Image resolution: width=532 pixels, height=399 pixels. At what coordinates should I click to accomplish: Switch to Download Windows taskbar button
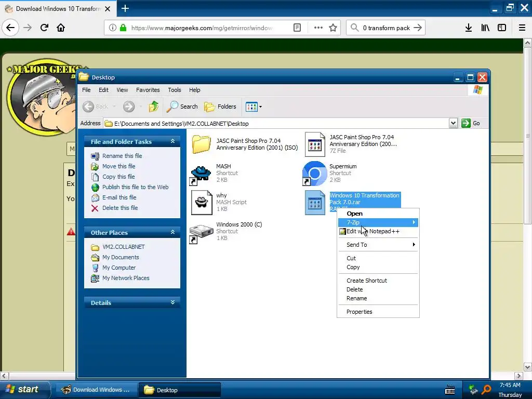pos(97,390)
